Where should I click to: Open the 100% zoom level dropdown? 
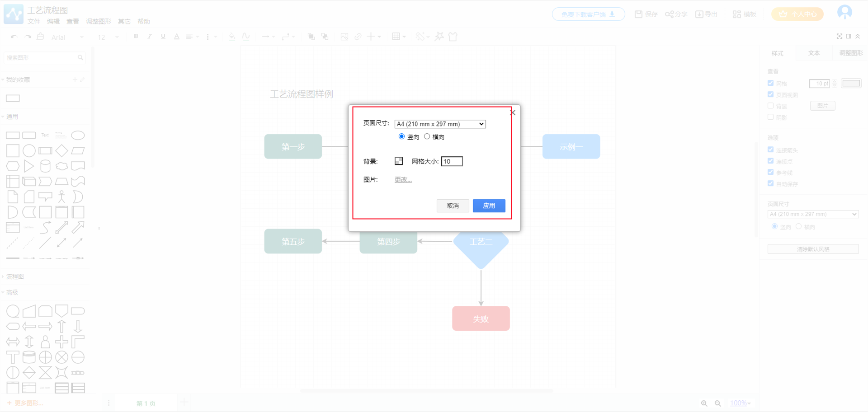click(740, 403)
